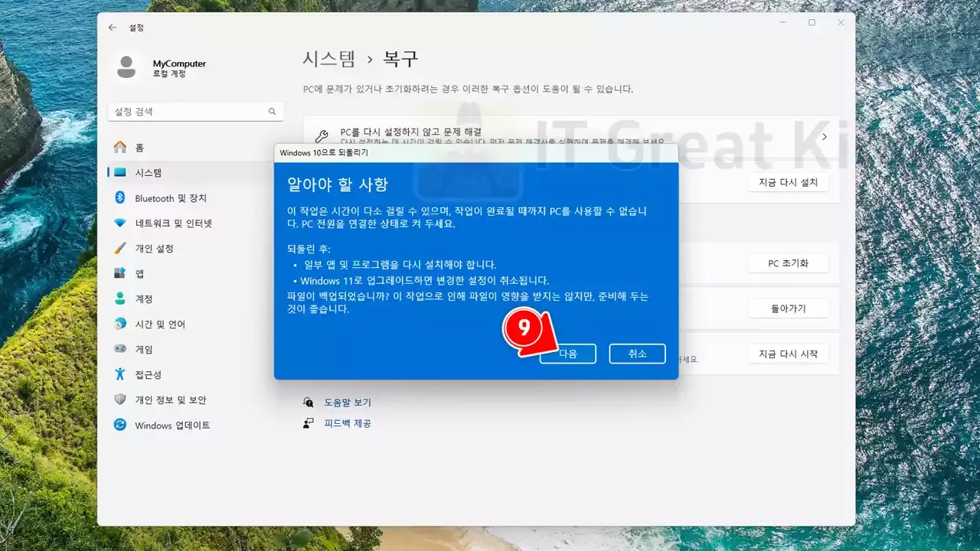
Task: Click the 접근성 accessibility icon
Action: [x=120, y=374]
